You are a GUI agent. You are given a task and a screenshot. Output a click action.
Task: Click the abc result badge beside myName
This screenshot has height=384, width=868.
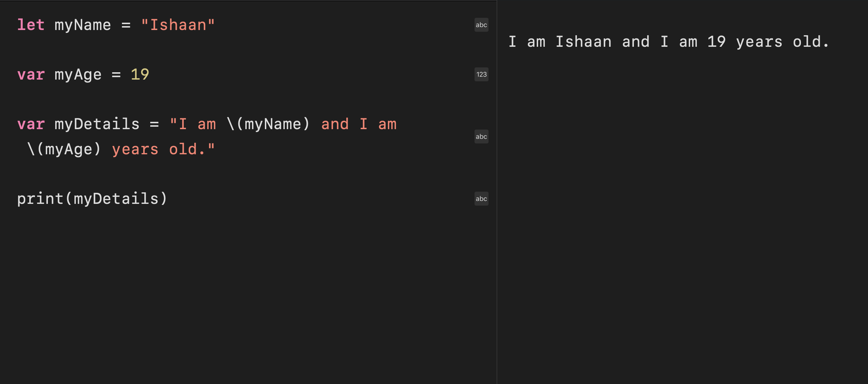481,25
